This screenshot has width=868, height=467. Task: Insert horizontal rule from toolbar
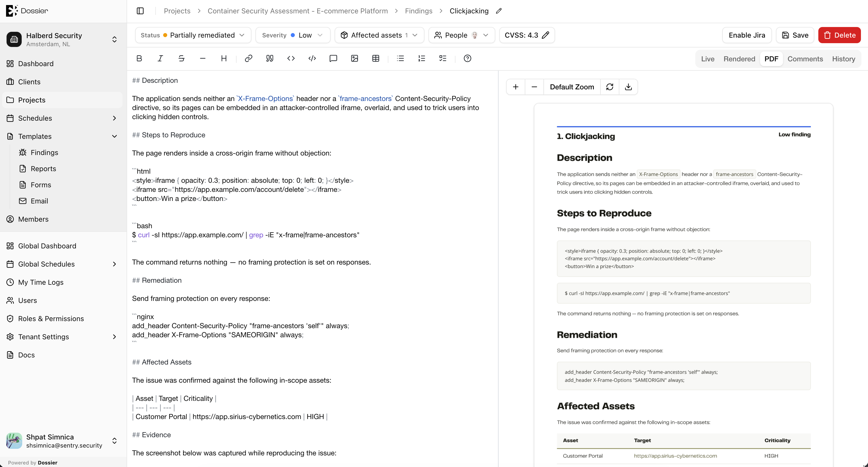point(202,58)
